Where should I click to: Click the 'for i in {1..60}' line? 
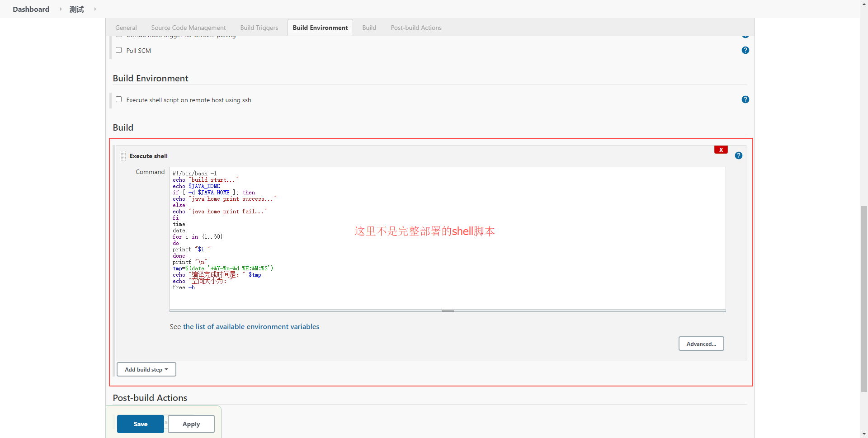click(x=197, y=237)
